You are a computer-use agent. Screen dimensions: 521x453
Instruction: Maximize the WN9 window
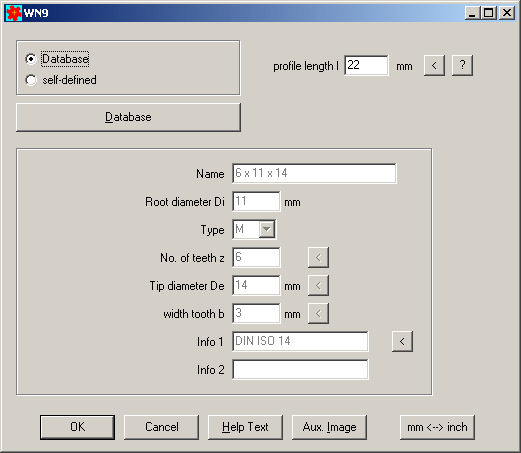[x=489, y=13]
